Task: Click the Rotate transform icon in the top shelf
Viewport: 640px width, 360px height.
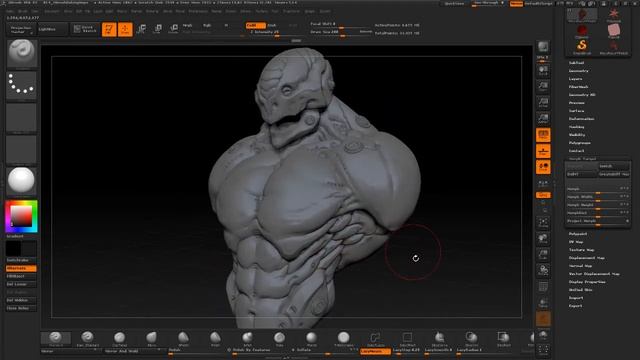Action: [173, 29]
